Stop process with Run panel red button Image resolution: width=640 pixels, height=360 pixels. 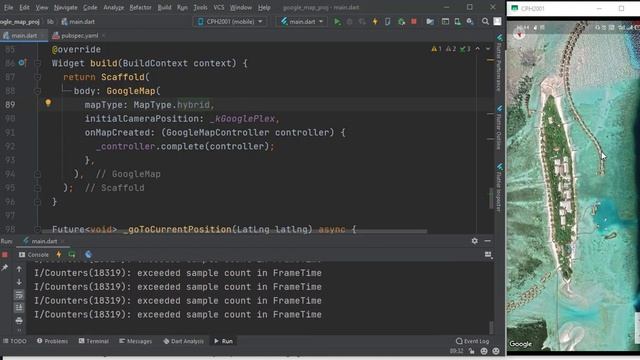click(x=5, y=255)
